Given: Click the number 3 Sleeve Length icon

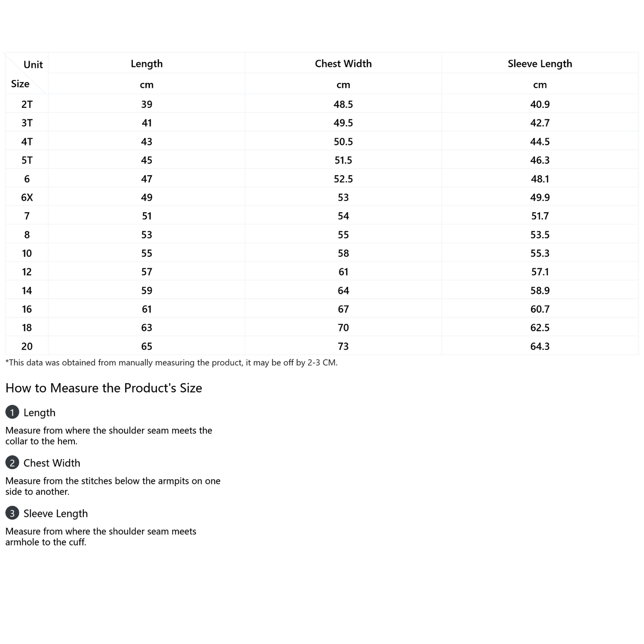Looking at the screenshot, I should point(12,513).
